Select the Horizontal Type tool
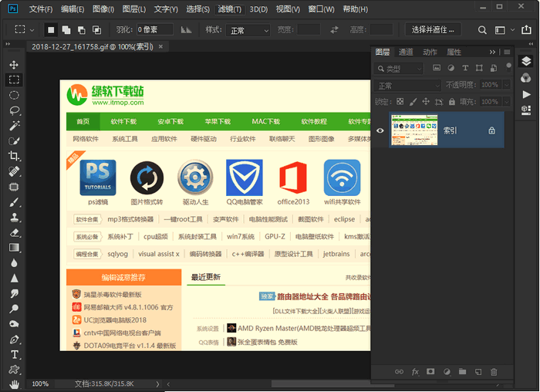The height and width of the screenshot is (392, 540). (14, 354)
